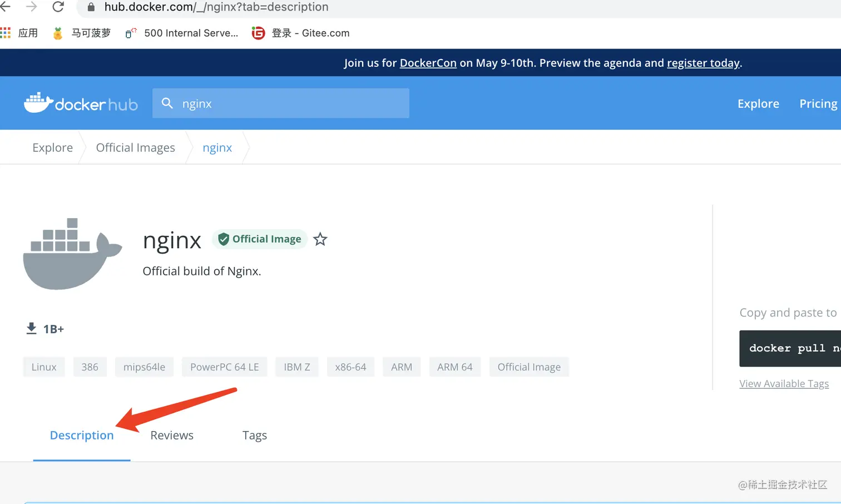Select the Official Image category chip
The height and width of the screenshot is (504, 841).
tap(529, 367)
